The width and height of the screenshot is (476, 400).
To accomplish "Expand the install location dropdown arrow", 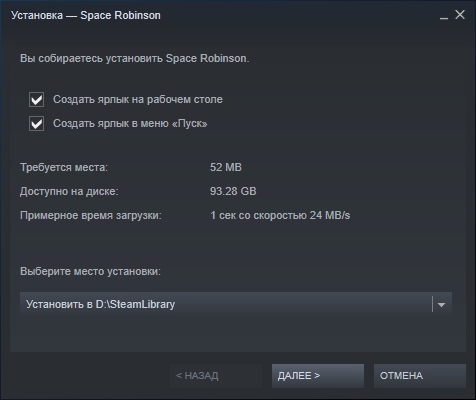I will pos(441,304).
